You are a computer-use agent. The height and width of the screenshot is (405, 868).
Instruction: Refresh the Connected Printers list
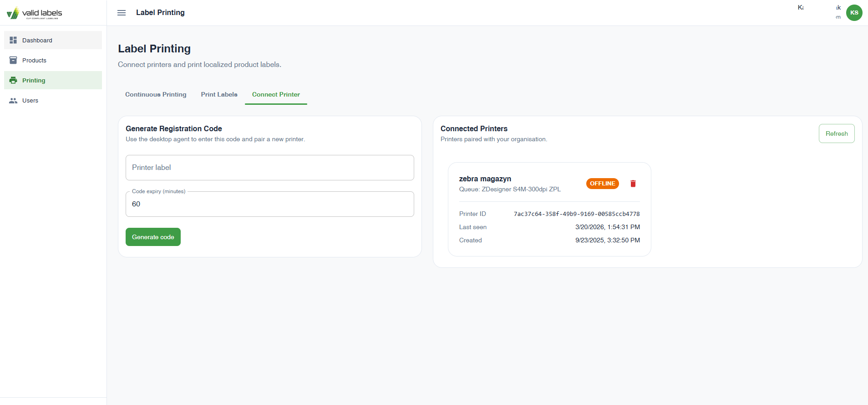click(x=836, y=133)
